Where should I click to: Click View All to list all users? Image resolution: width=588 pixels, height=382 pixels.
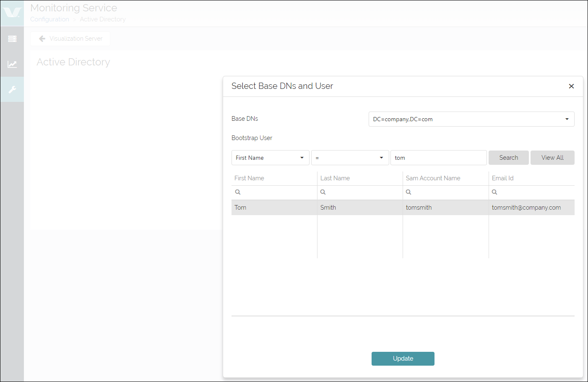[x=552, y=157]
